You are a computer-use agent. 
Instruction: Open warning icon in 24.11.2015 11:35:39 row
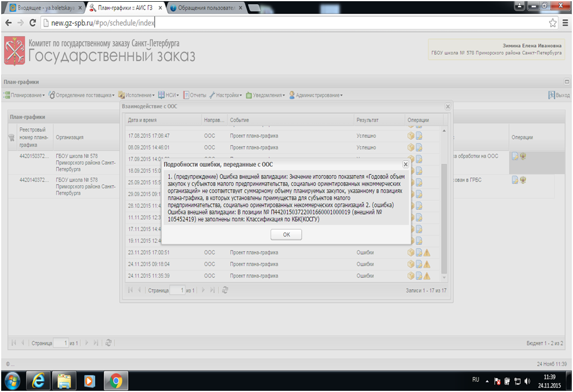tap(427, 276)
